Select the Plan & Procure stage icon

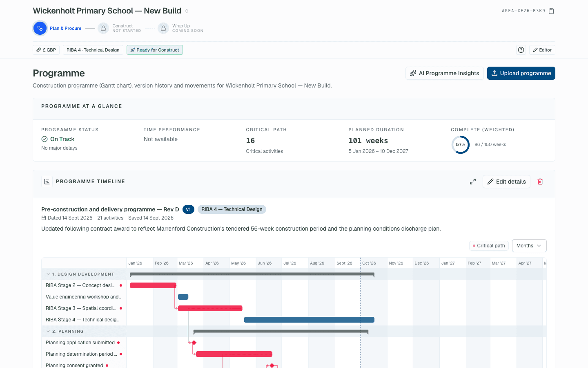tap(40, 28)
